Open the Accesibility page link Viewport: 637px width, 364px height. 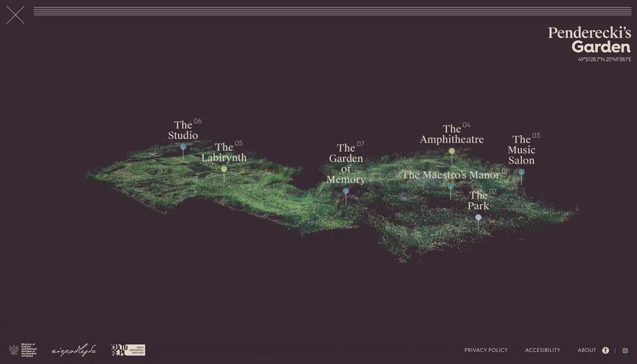tap(543, 350)
